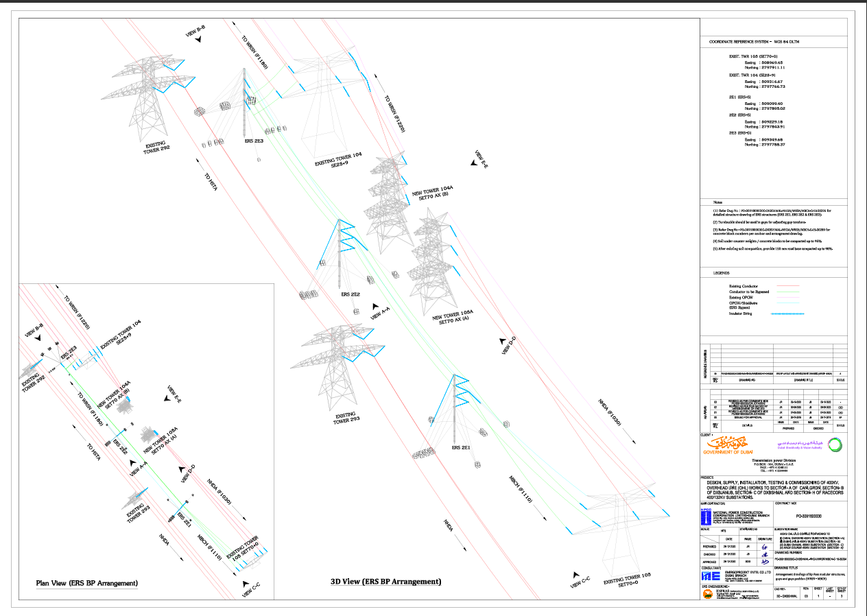Click "EXISTING TOWER 292" label in the 3D view
Viewport: 867px width, 616px height.
[157, 147]
